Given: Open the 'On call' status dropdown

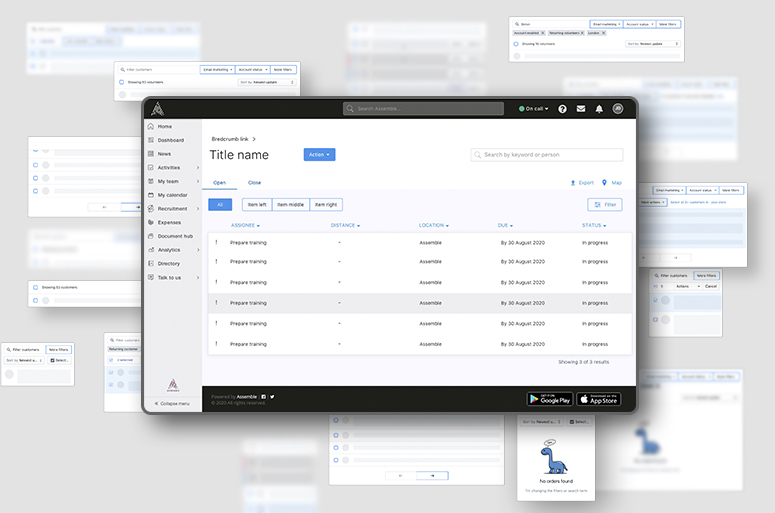Looking at the screenshot, I should click(x=533, y=108).
